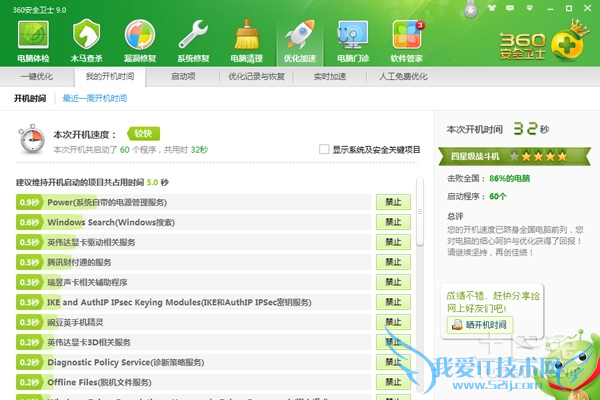Open 最近一周开机时间 link
Viewport: 600px width, 400px height.
coord(95,98)
